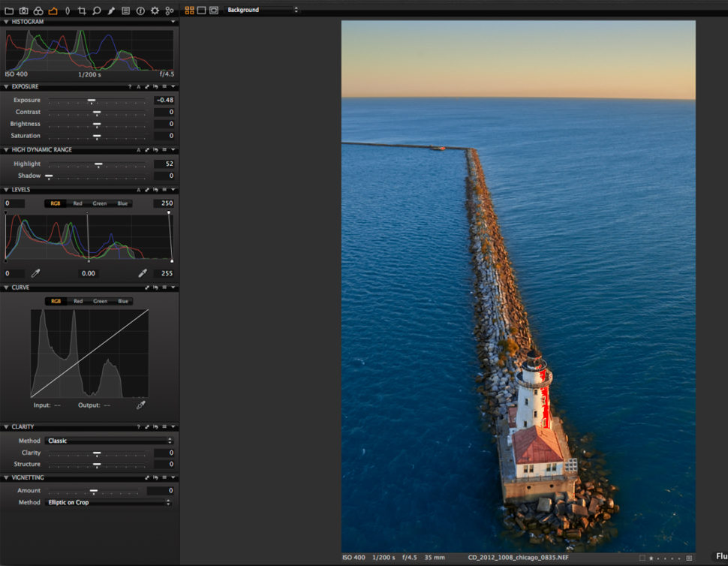Open Vignetting Method dropdown showing Elliptic on Crop
The height and width of the screenshot is (566, 728).
coord(109,503)
